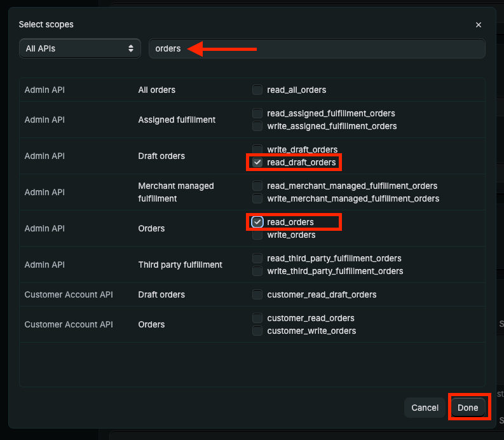Close the Select scopes dialog

coord(478,25)
